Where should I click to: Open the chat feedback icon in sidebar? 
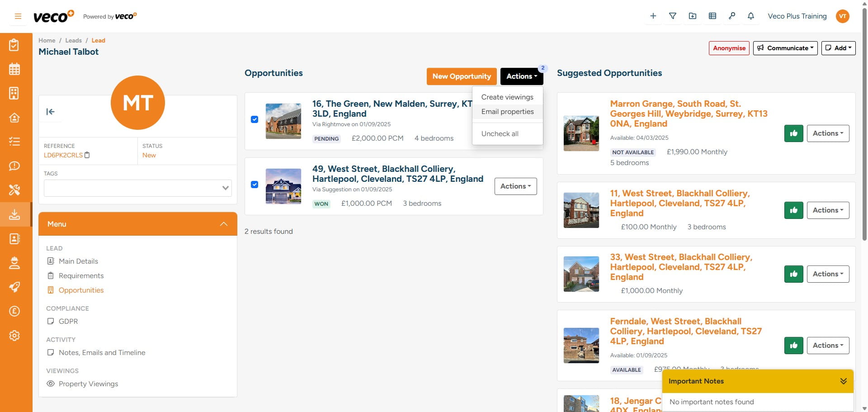click(14, 166)
